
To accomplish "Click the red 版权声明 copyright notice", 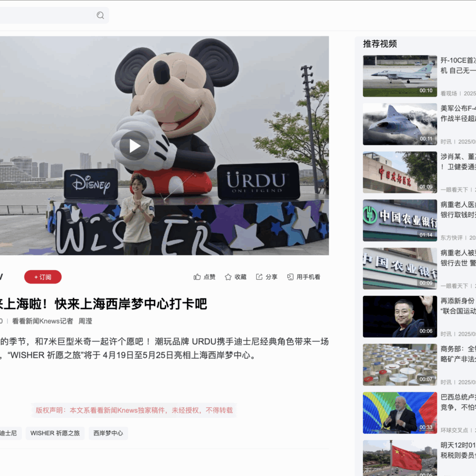I will tap(134, 410).
